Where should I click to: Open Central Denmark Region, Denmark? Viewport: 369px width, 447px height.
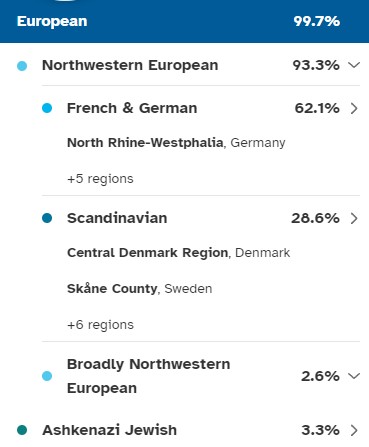click(178, 253)
